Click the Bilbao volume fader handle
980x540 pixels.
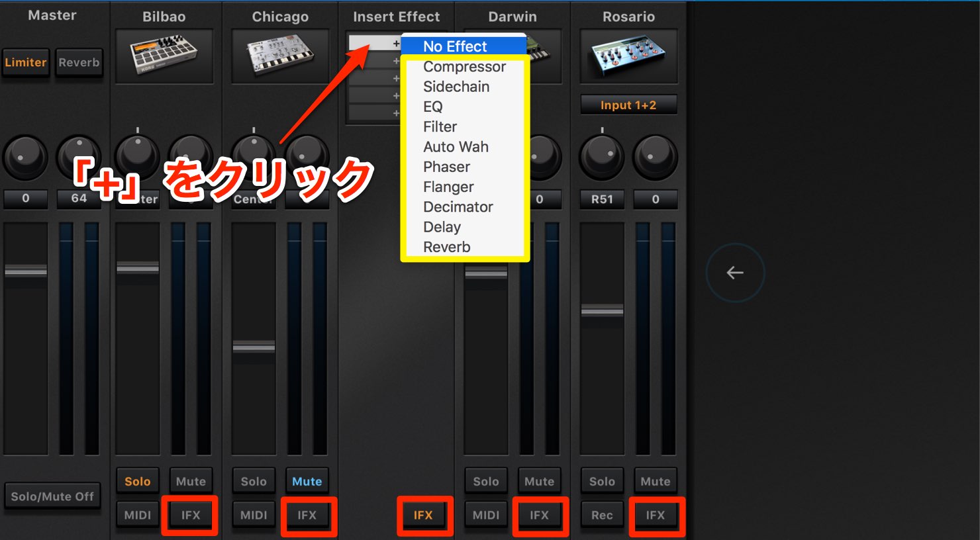pyautogui.click(x=138, y=268)
